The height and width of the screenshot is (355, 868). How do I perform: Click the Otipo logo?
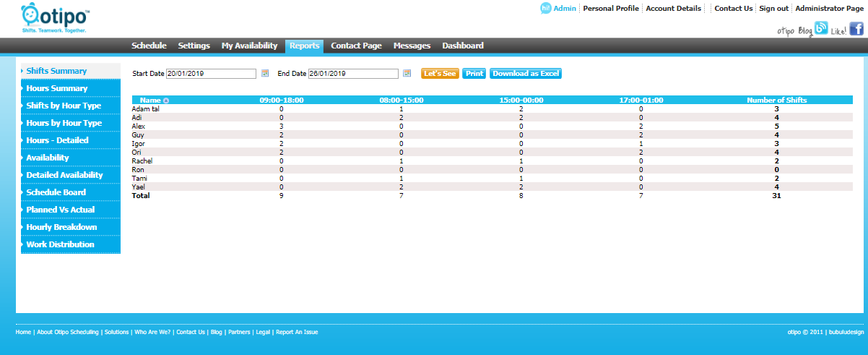coord(56,19)
